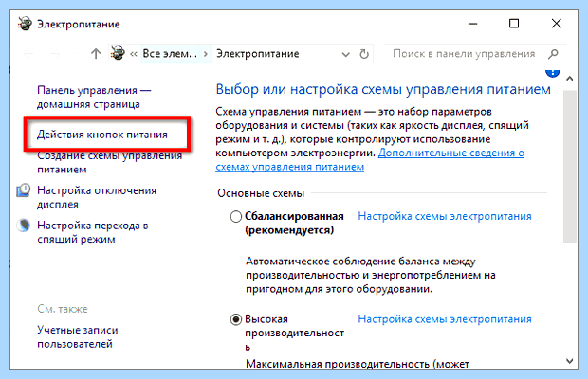Click the Forward arrow navigation button
Image resolution: width=588 pixels, height=379 pixels.
(55, 54)
